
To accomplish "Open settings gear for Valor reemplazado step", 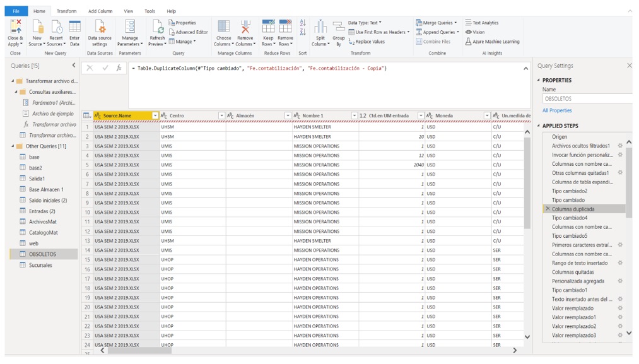I will point(620,308).
